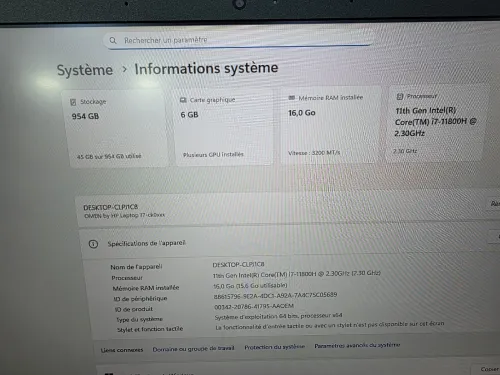500x375 pixels.
Task: Open Domaine ou groupe de travail link
Action: click(193, 349)
